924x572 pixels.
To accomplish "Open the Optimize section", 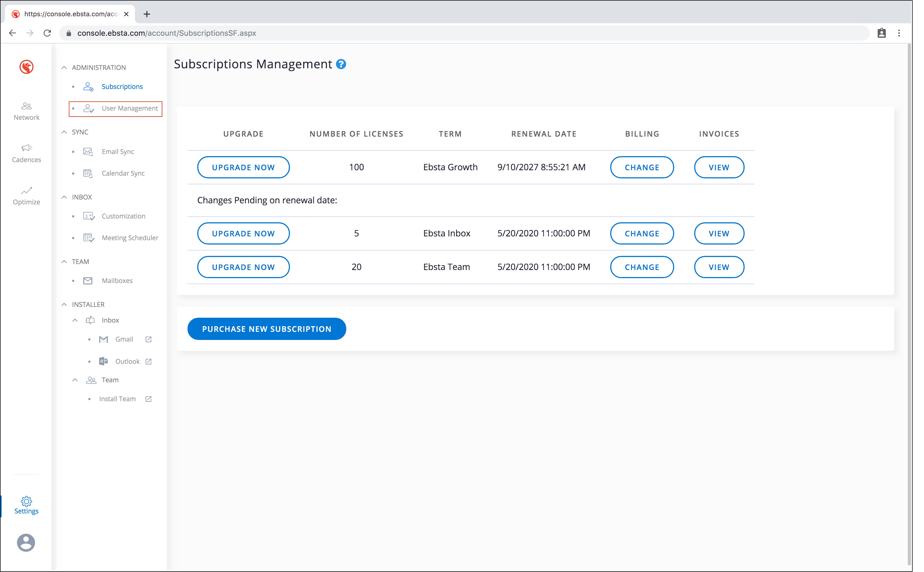I will tap(27, 195).
